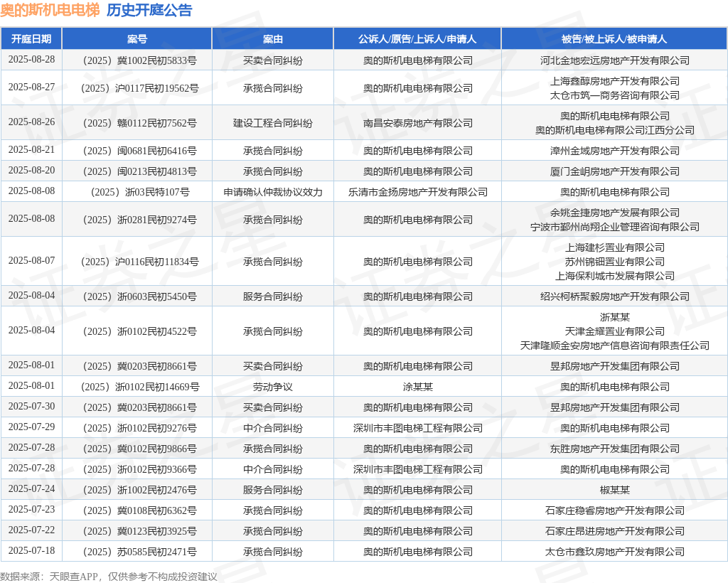
Task: Click defendant 石家庄稳睿房地产开发有限公司
Action: [614, 510]
